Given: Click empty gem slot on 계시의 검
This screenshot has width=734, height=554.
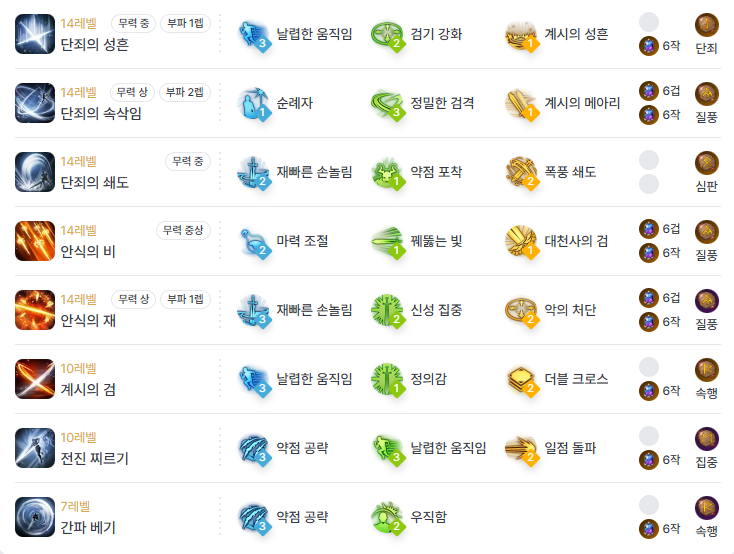Looking at the screenshot, I should point(649,367).
